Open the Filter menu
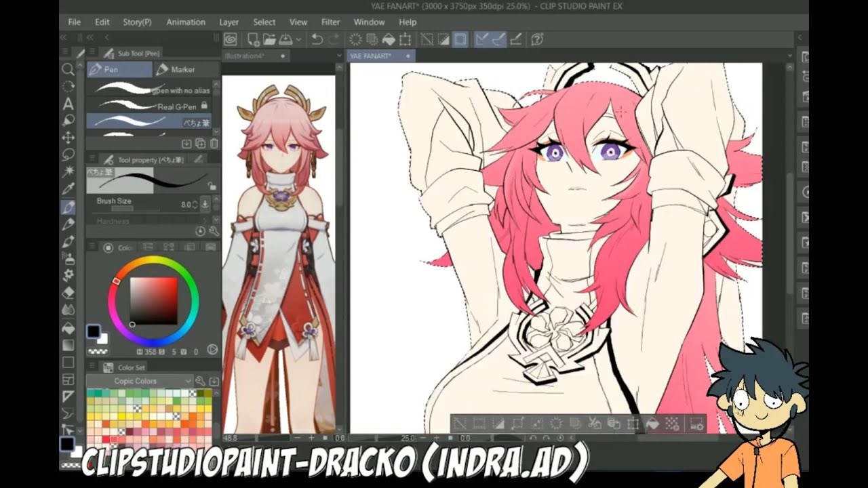Screen dimensions: 868x488 331,22
